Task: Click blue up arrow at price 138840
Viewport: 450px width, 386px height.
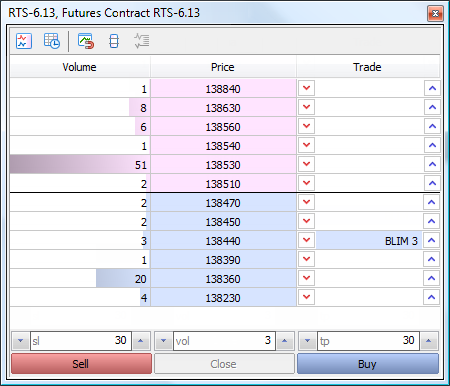Action: tap(432, 88)
